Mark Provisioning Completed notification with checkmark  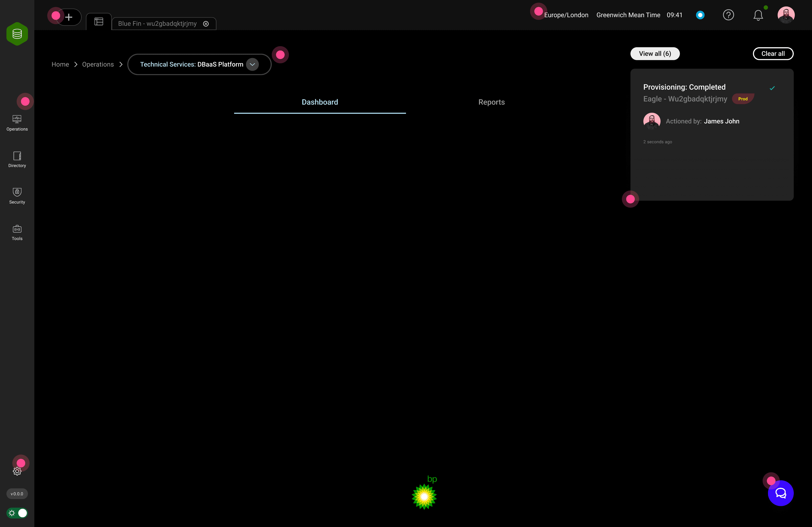pyautogui.click(x=772, y=88)
